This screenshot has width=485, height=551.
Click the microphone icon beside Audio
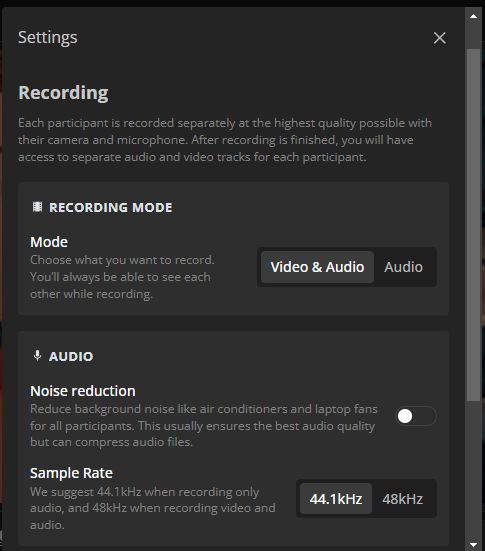37,356
